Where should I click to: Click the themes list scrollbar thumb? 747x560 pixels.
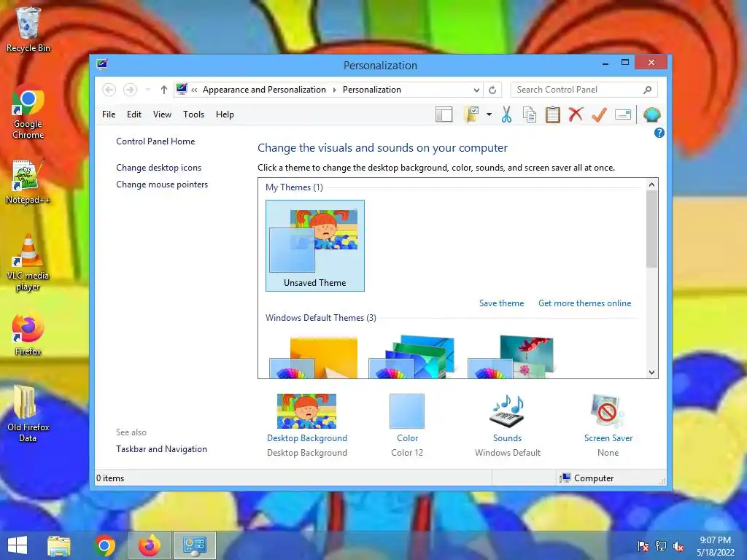coord(651,230)
